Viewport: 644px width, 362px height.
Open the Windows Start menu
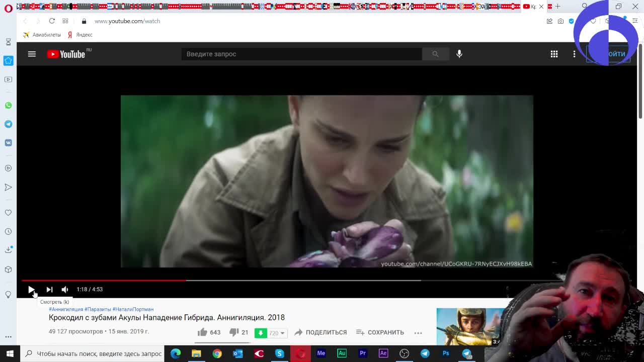(10, 353)
